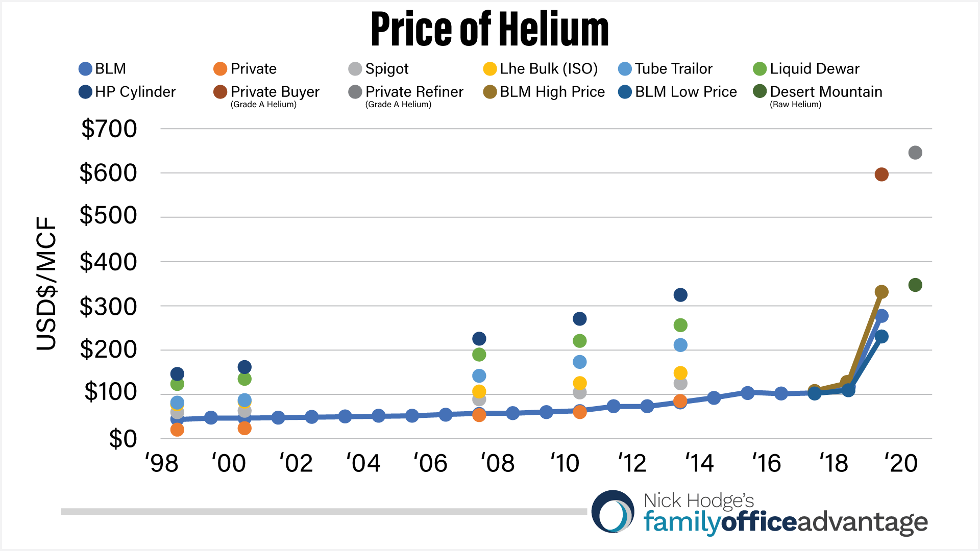Select the Spigot legend marker

click(355, 69)
